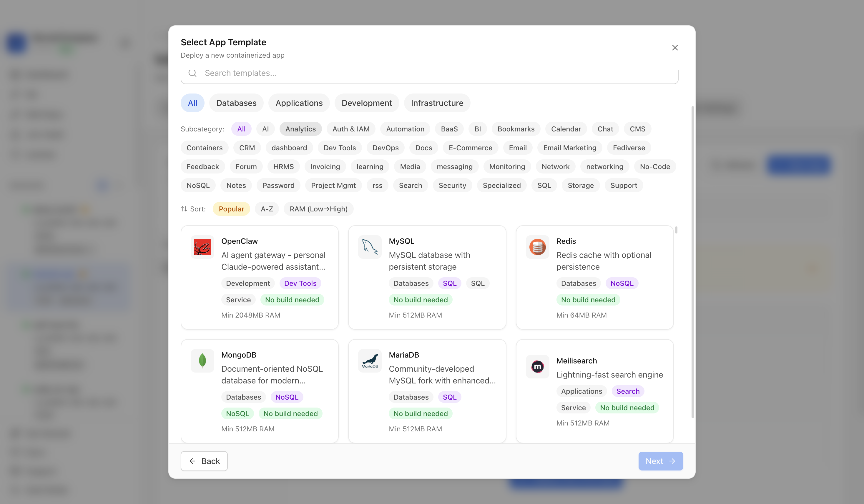Switch to Applications category
Image resolution: width=864 pixels, height=504 pixels.
point(299,103)
